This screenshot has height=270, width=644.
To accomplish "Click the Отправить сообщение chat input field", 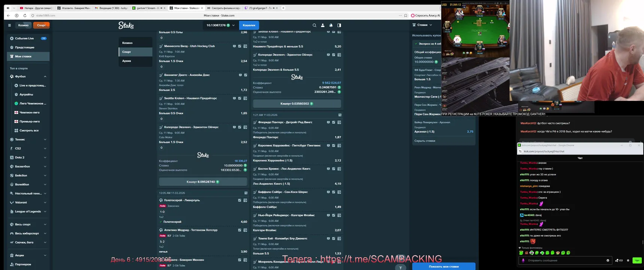I will click(x=565, y=260).
